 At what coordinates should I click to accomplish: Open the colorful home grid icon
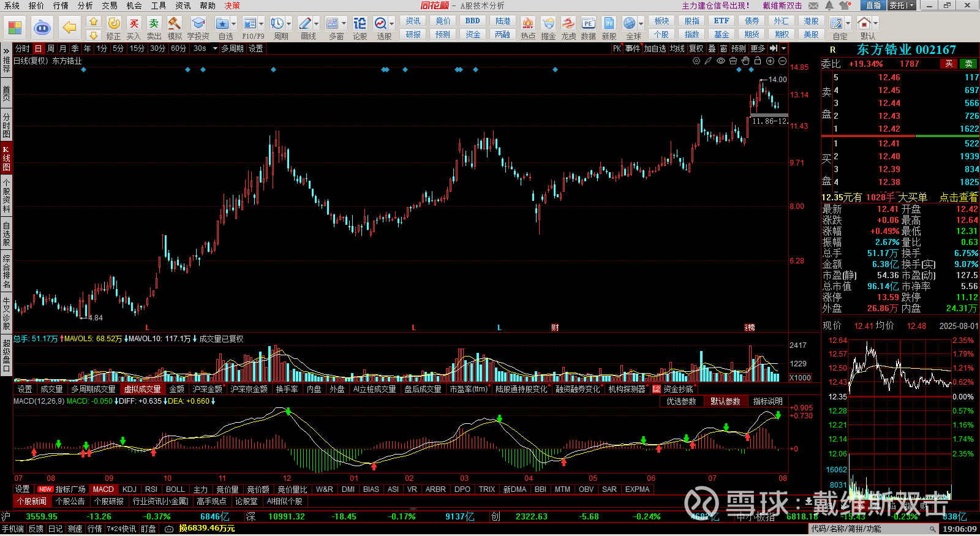15,28
